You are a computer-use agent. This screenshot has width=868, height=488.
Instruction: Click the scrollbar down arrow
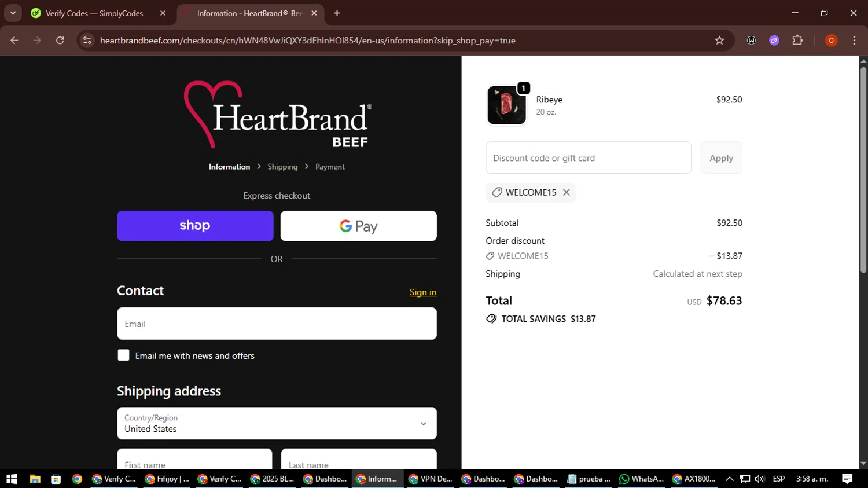pos(863,464)
